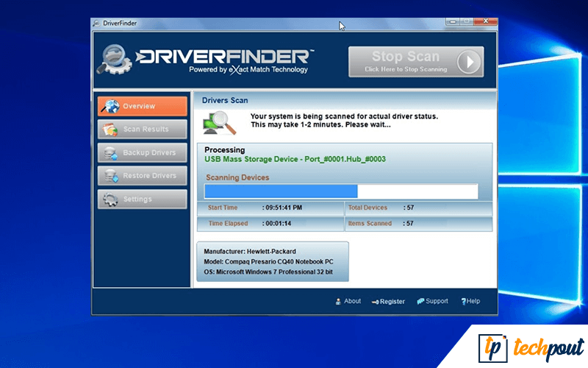Image resolution: width=588 pixels, height=368 pixels.
Task: Open the Register link
Action: [x=388, y=302]
